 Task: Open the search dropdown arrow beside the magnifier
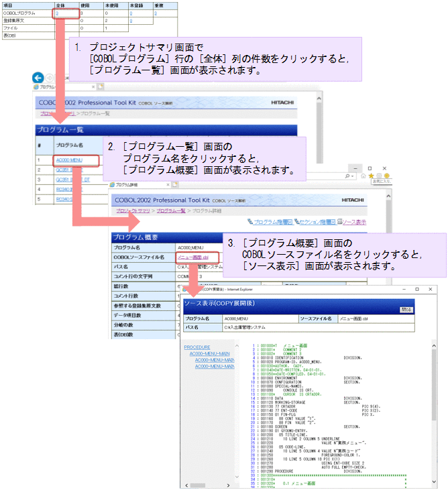coord(352,176)
